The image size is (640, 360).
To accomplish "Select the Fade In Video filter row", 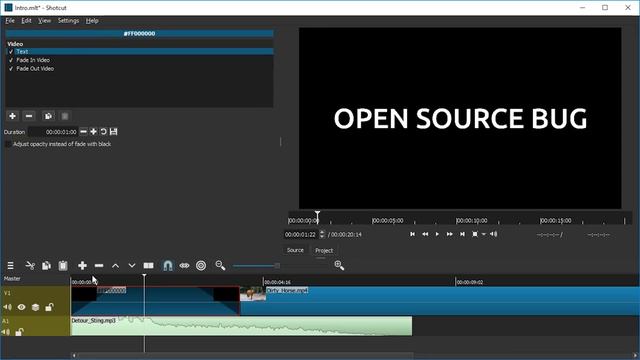I will (140, 60).
